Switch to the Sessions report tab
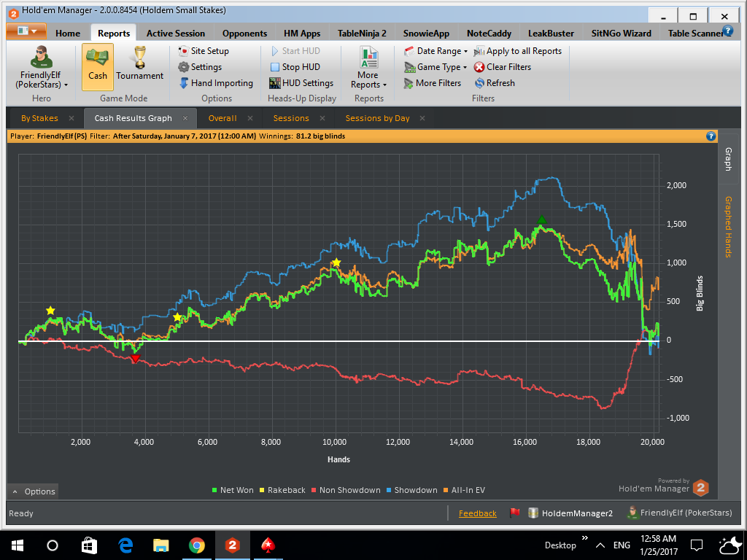Screen dimensions: 747x560 pos(291,118)
